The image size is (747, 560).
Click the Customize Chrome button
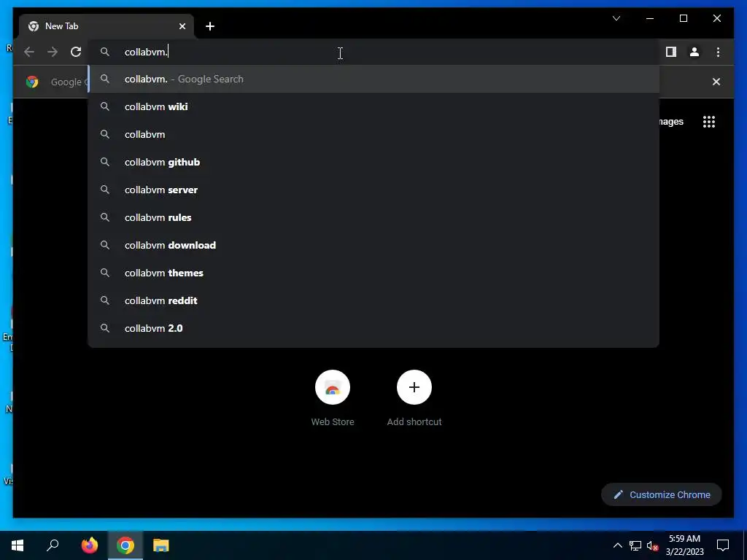(x=662, y=495)
